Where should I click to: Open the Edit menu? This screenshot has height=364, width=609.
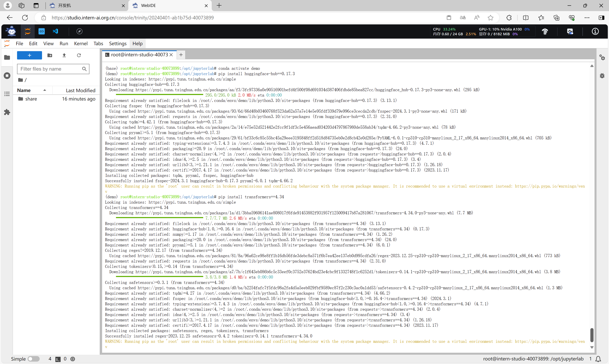(x=33, y=43)
